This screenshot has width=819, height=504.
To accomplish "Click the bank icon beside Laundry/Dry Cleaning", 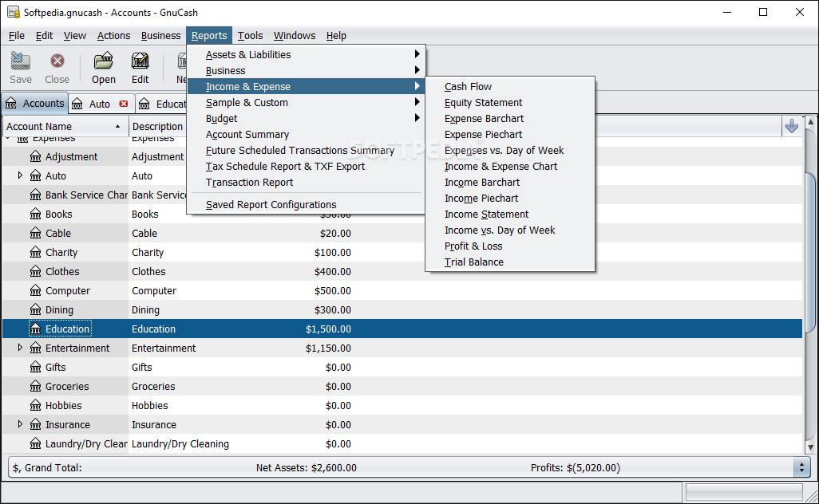I will point(35,444).
